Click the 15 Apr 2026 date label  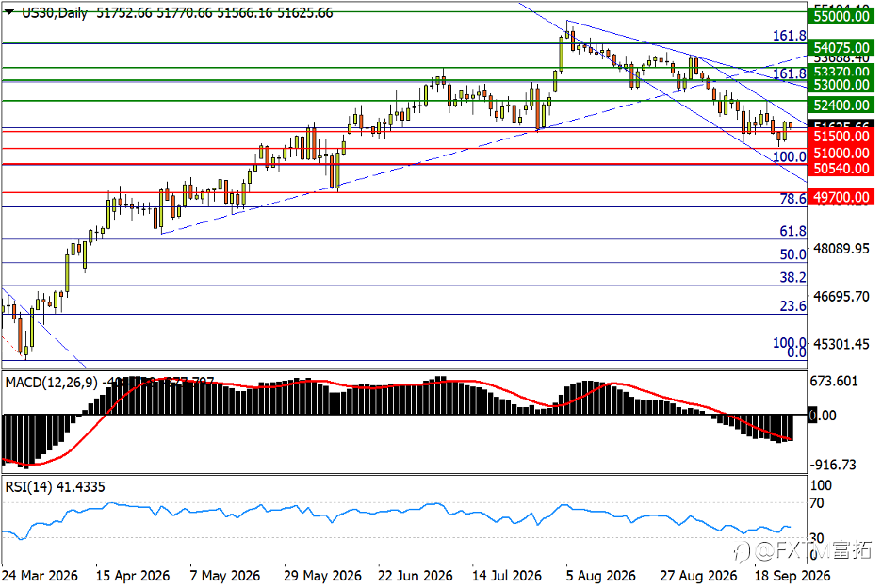pos(133,576)
